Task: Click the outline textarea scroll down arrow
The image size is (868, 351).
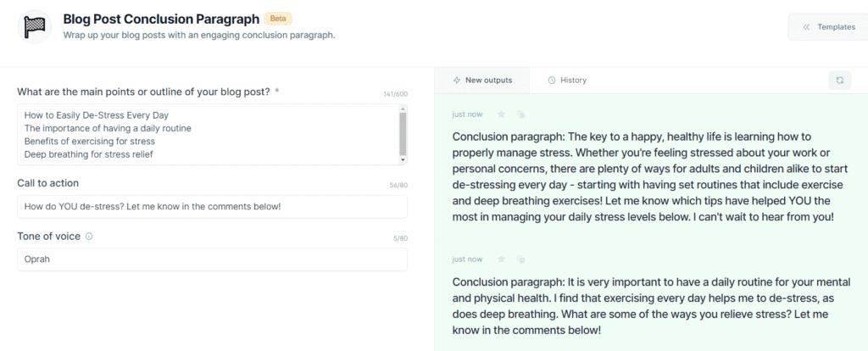Action: pyautogui.click(x=403, y=160)
